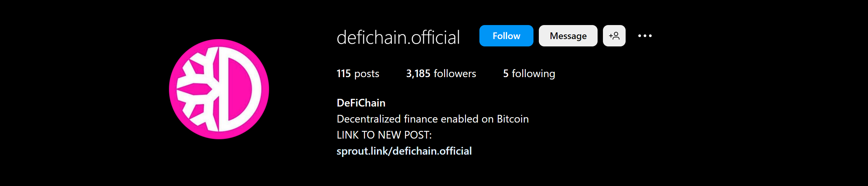Click the white snowflake half of logo
868x186 pixels.
click(197, 89)
